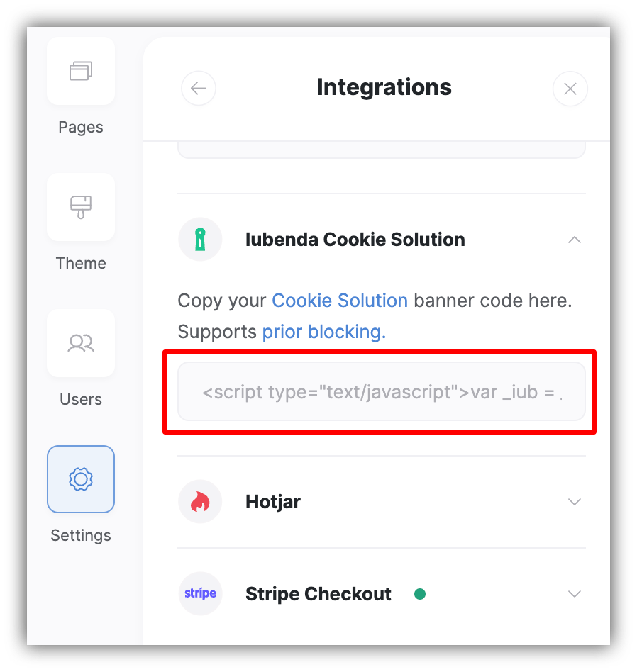Collapse the iubenda Cookie Solution section
The image size is (637, 672).
click(x=575, y=240)
